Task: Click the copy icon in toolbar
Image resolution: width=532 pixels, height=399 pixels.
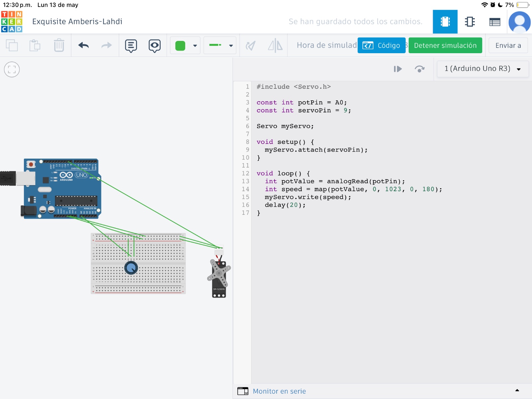Action: (x=12, y=46)
